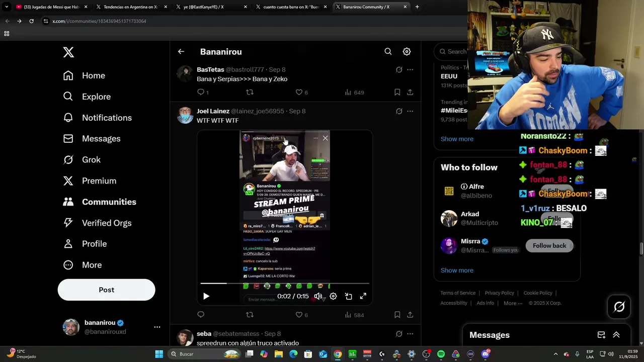The image size is (644, 362).
Task: Open Discord from the taskbar
Action: [485, 354]
